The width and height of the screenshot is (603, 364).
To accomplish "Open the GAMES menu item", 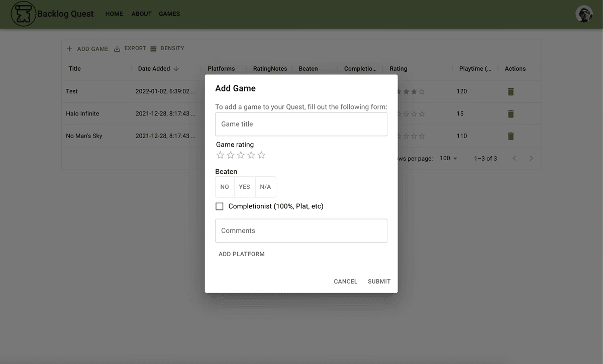I will (x=169, y=14).
